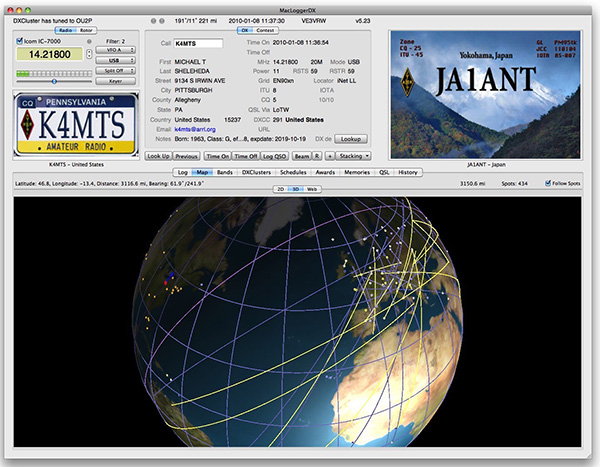Viewport: 600px width, 467px height.
Task: Uncheck the Icom IC-7000 checkbox
Action: pyautogui.click(x=20, y=41)
